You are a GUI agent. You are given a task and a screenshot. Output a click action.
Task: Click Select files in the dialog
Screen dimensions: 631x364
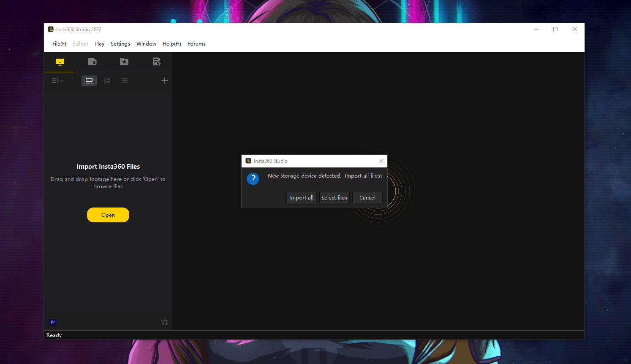pos(334,198)
